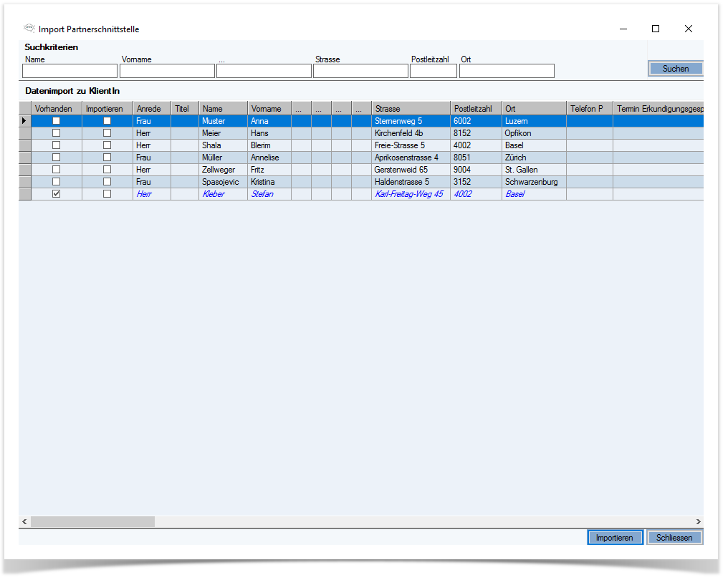Click the Suchen button

[676, 69]
